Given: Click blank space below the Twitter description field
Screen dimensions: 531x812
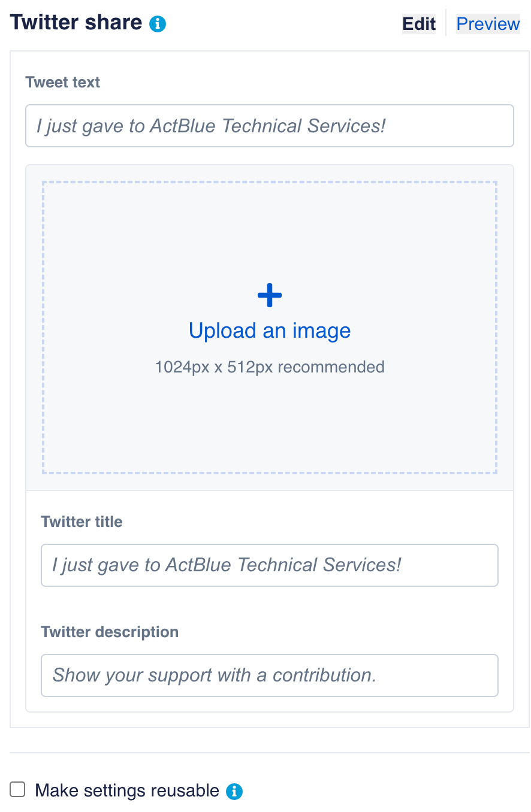Looking at the screenshot, I should click(x=270, y=705).
